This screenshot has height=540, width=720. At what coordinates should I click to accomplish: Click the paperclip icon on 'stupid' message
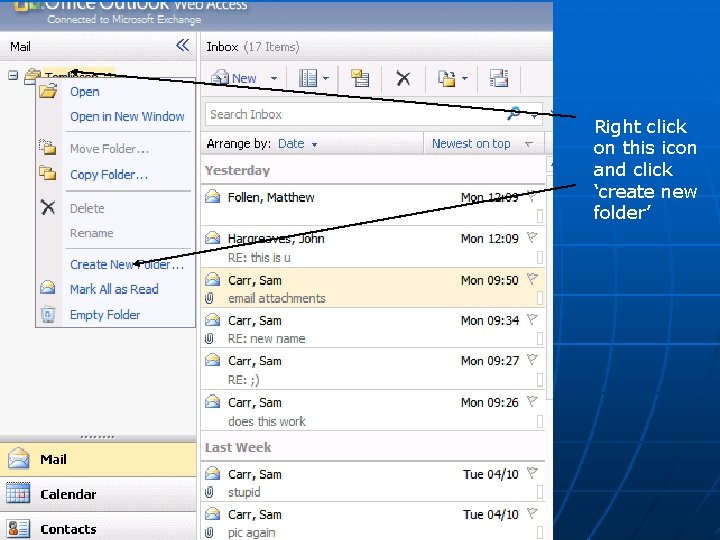point(209,492)
